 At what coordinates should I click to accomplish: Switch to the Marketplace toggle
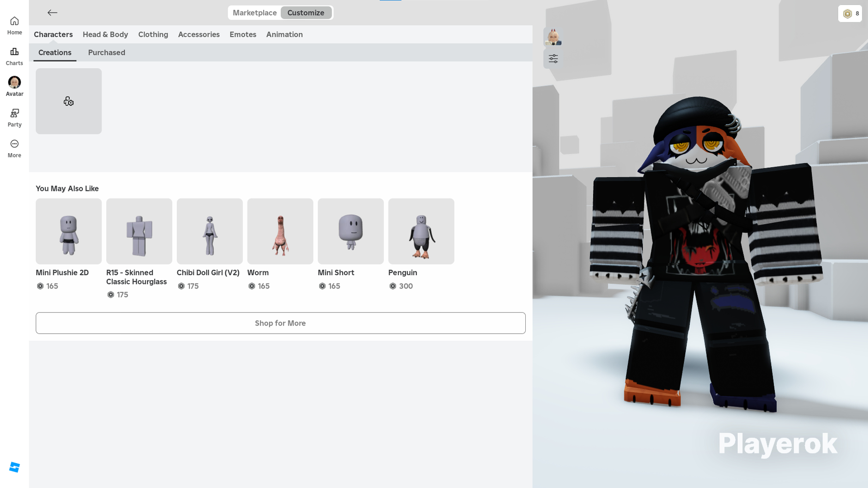pyautogui.click(x=255, y=13)
